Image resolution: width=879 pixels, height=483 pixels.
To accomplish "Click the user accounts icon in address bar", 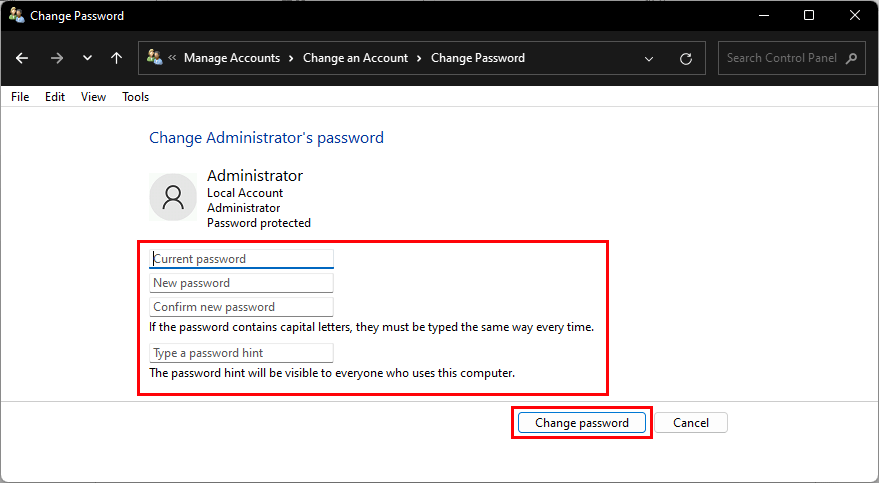I will pyautogui.click(x=154, y=57).
